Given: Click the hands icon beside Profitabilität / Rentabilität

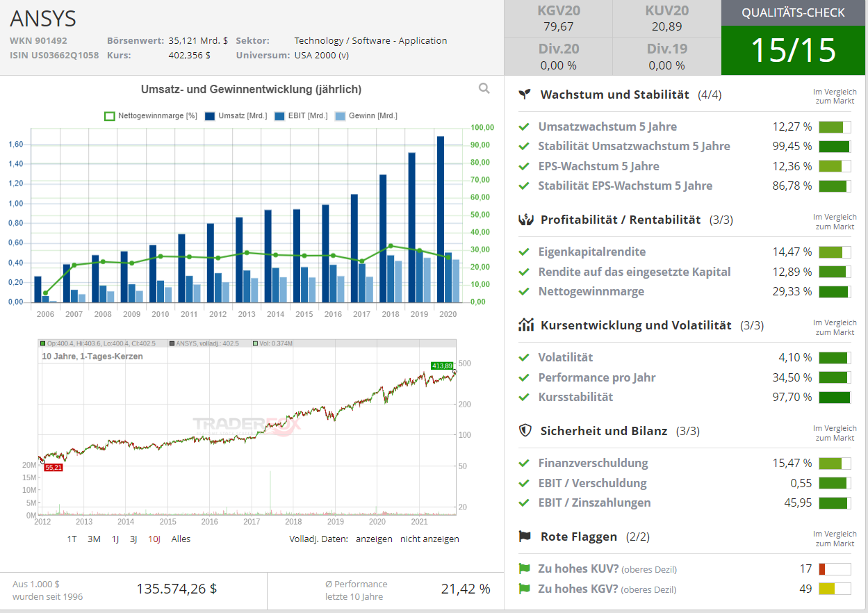Looking at the screenshot, I should (525, 220).
